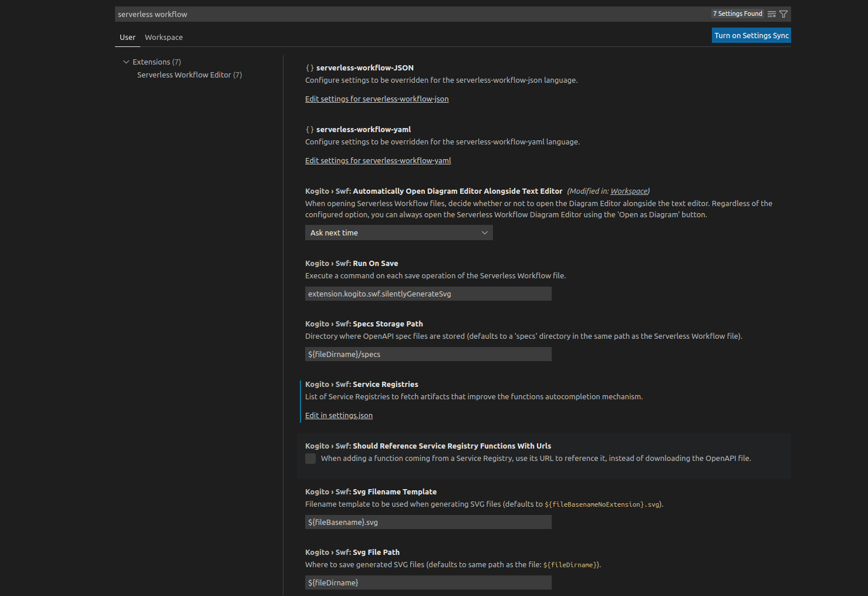Edit the Specs Storage Path value
Image resolution: width=868 pixels, height=596 pixels.
point(428,353)
